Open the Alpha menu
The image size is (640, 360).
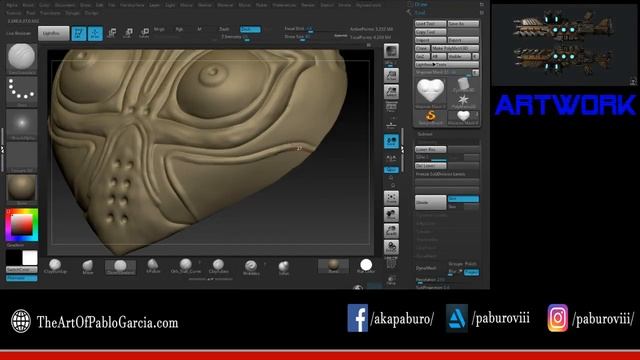coord(12,5)
